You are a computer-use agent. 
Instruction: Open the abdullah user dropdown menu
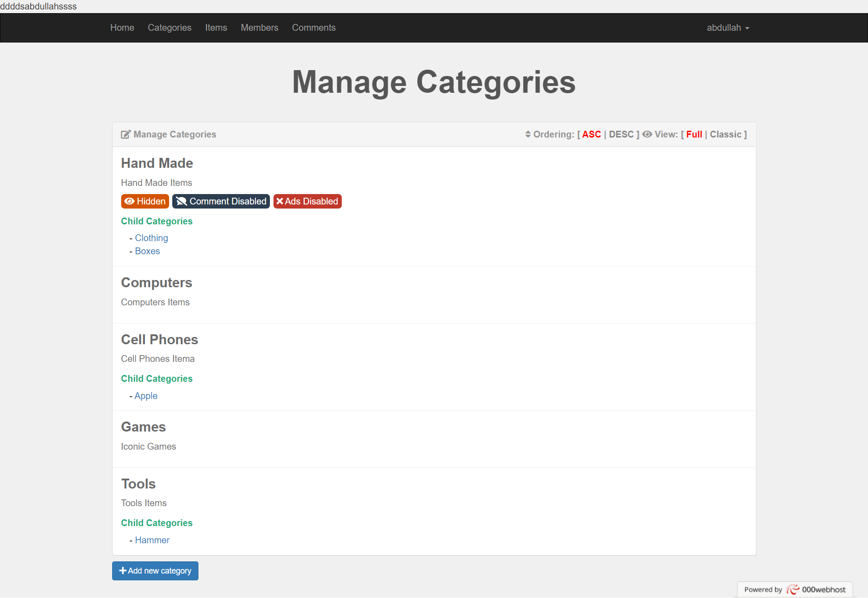pyautogui.click(x=727, y=28)
